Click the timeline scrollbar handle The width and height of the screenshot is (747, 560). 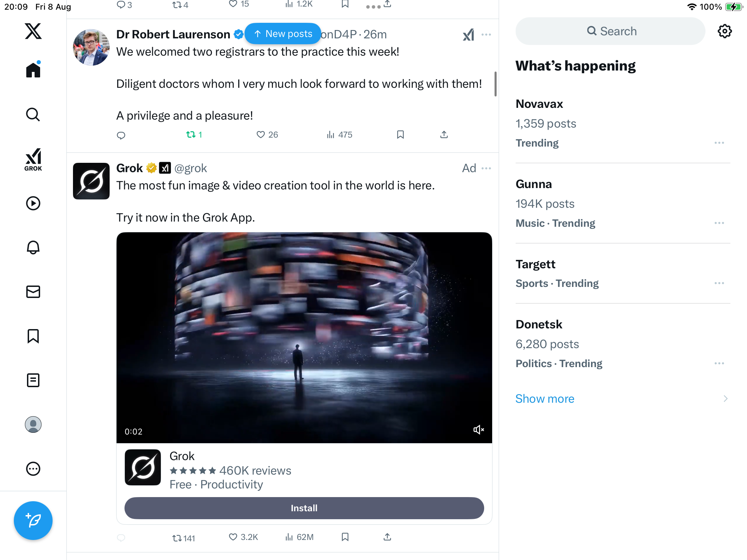tap(496, 84)
